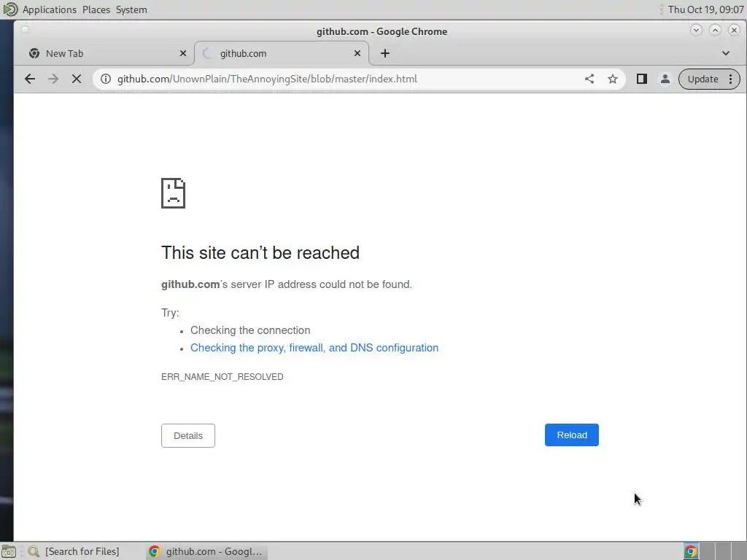
Task: Close the Chrome window
Action: pos(734,30)
